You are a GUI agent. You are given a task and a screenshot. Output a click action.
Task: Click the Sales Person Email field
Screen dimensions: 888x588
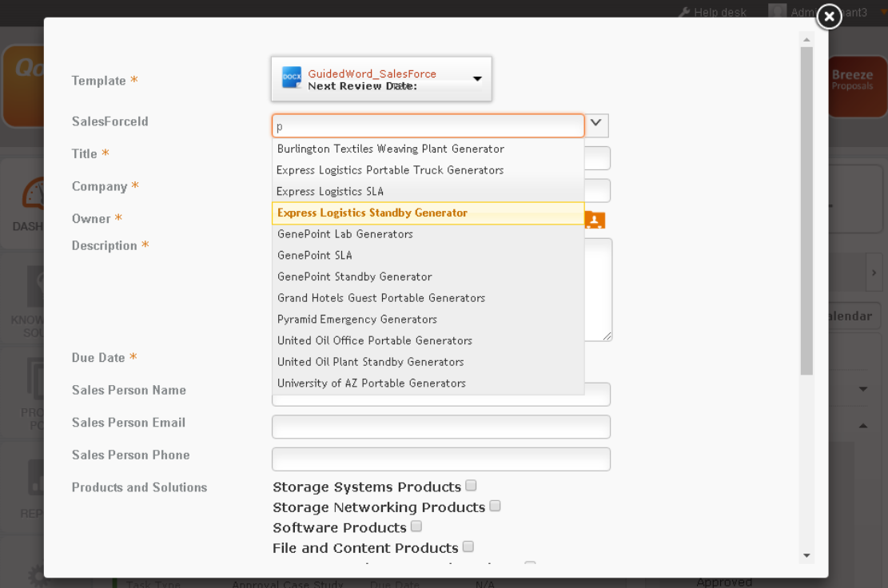[441, 427]
